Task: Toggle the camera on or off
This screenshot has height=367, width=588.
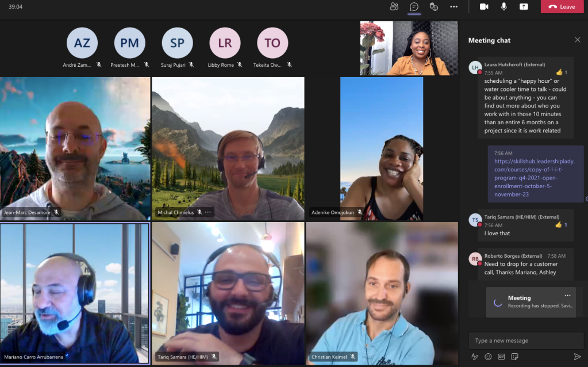Action: pyautogui.click(x=484, y=6)
